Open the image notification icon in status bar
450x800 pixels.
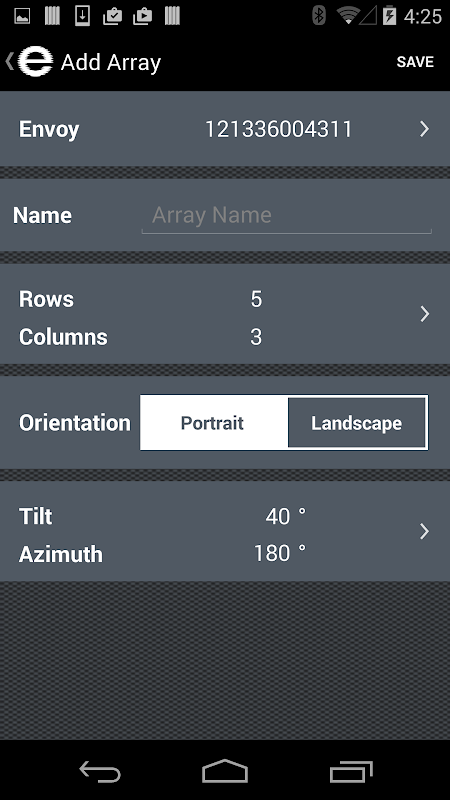[22, 16]
